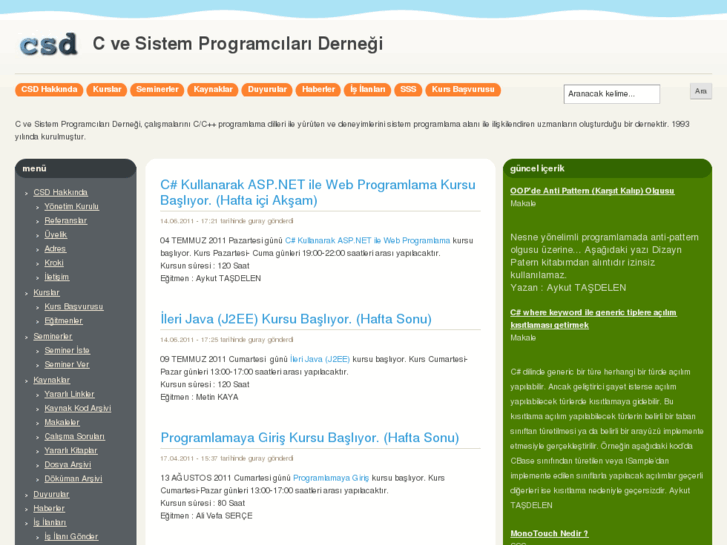Open Döküman Arşivi sidebar link
727x545 pixels.
click(73, 479)
